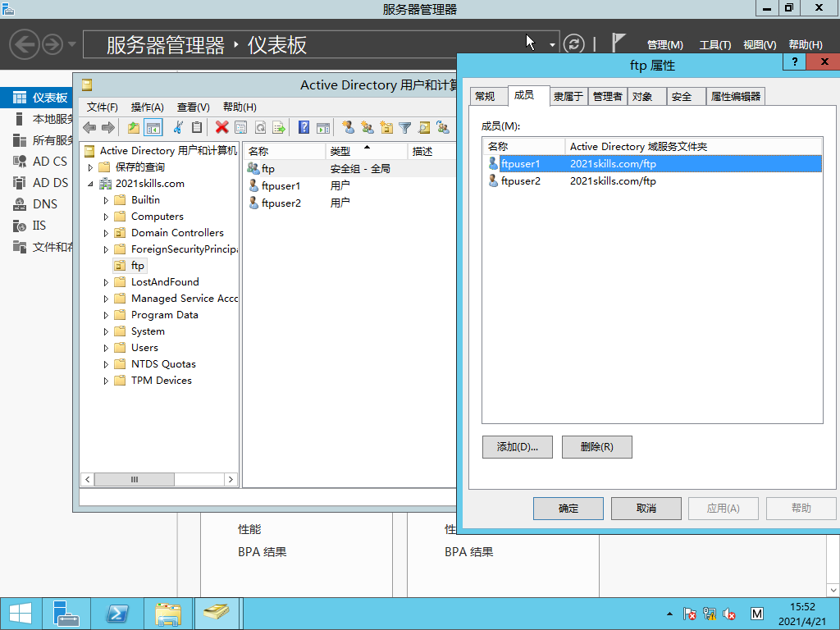This screenshot has height=630, width=840.
Task: Expand the Users folder node
Action: coord(106,348)
